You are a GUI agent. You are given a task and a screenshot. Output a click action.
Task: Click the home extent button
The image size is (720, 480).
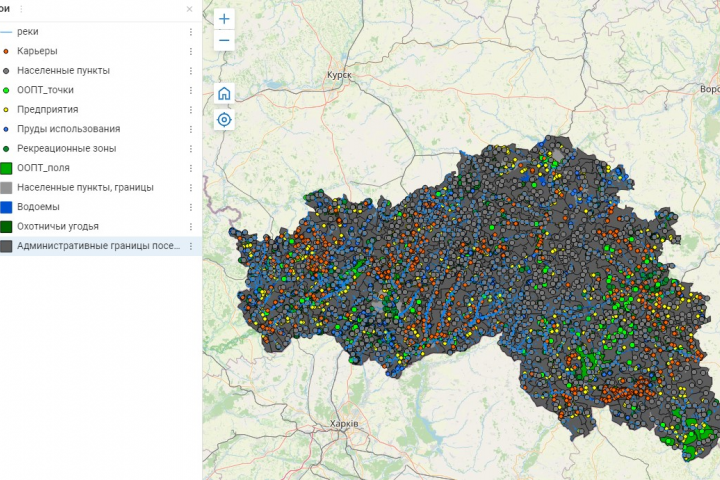click(224, 93)
